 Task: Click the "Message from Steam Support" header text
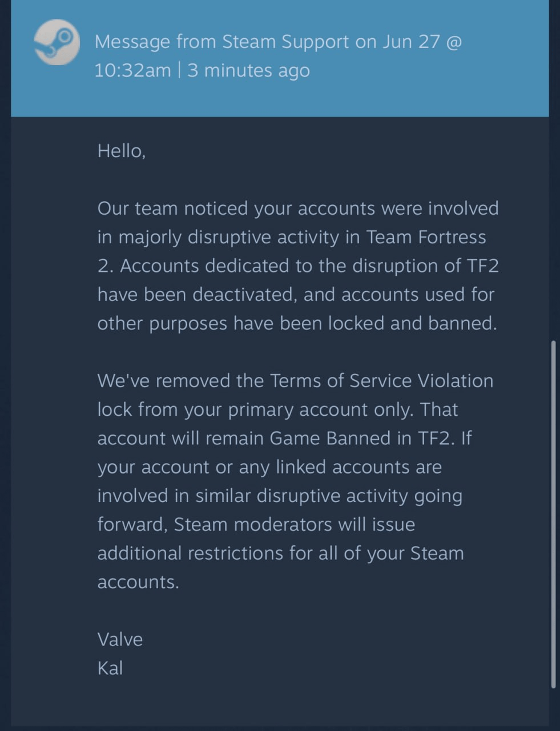[x=221, y=42]
